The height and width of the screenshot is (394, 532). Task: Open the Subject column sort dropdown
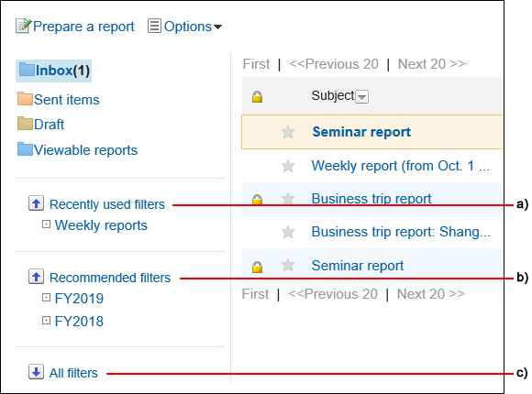pos(361,96)
